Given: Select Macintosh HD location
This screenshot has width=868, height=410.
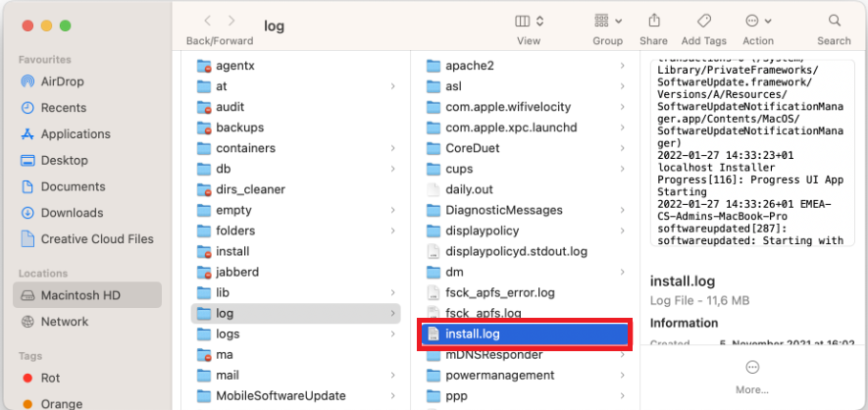Looking at the screenshot, I should [87, 295].
